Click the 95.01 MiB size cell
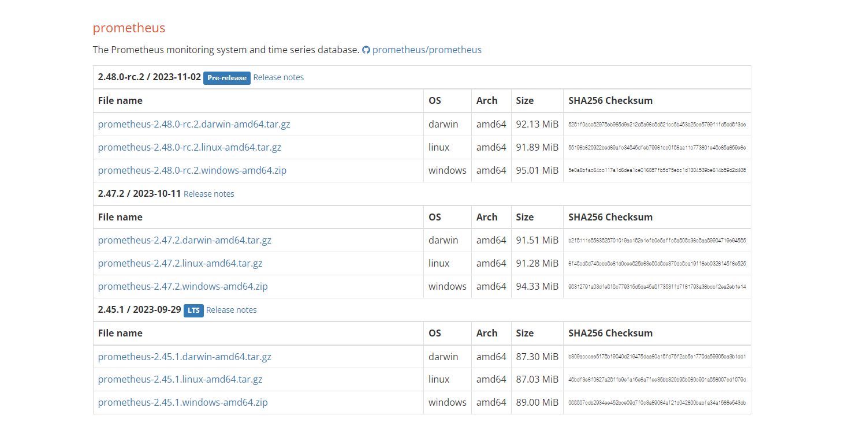The width and height of the screenshot is (868, 434). (537, 170)
